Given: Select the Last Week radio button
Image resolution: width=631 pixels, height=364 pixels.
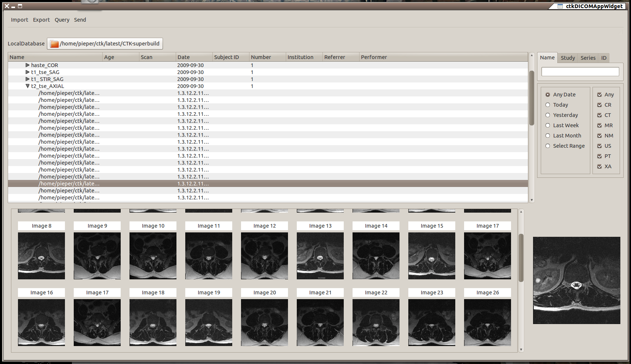Looking at the screenshot, I should [548, 125].
